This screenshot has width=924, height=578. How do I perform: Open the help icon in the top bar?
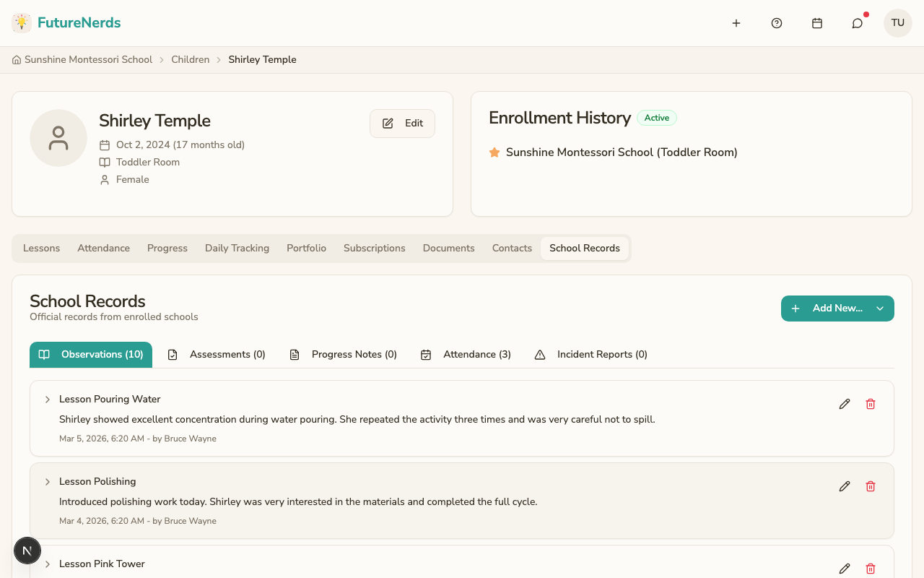pos(776,22)
